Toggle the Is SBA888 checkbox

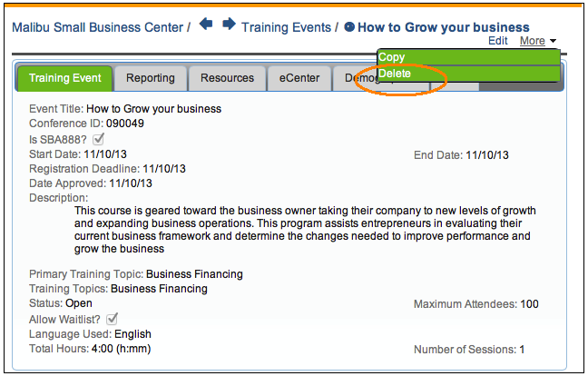pos(99,139)
